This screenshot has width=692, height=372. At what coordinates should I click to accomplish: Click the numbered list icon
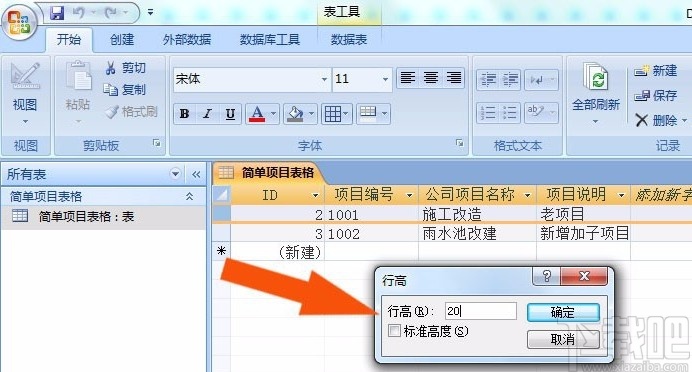point(488,113)
